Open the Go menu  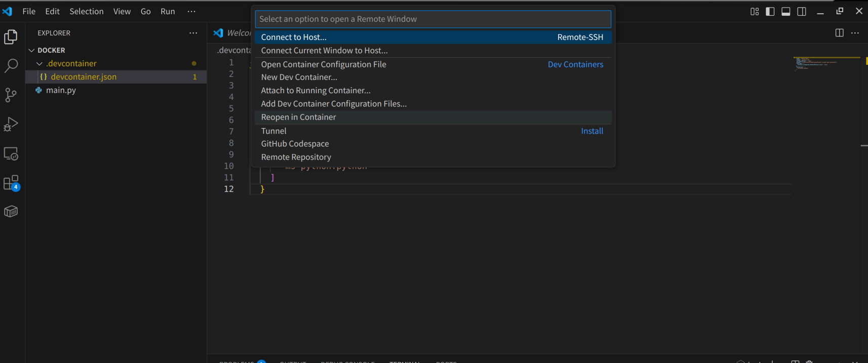[x=146, y=11]
